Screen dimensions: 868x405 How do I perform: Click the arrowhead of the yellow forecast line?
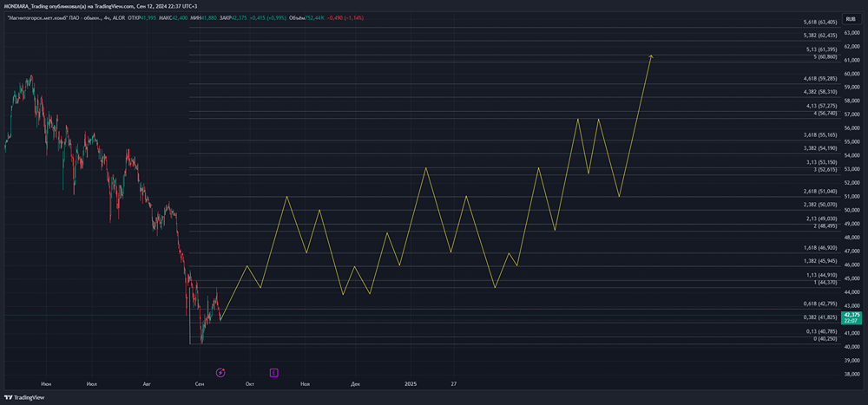tap(651, 56)
